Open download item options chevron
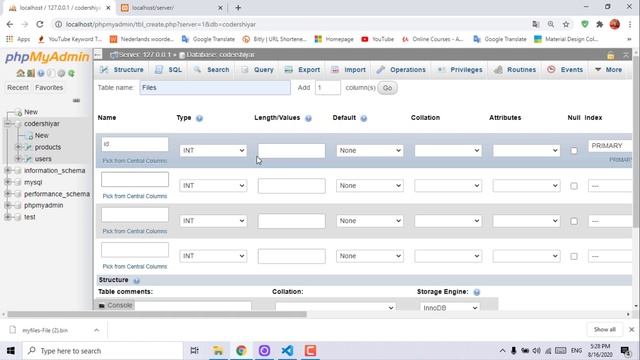Image resolution: width=640 pixels, height=360 pixels. 97,330
